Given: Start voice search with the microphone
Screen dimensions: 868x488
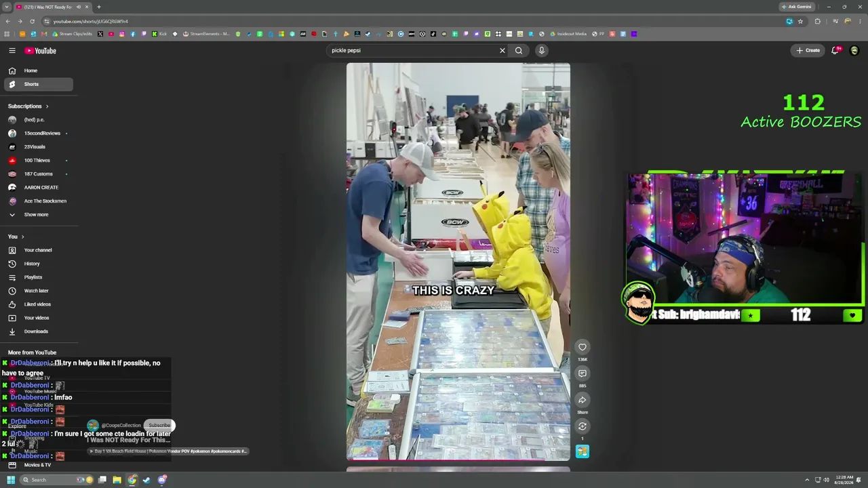Looking at the screenshot, I should [x=541, y=50].
